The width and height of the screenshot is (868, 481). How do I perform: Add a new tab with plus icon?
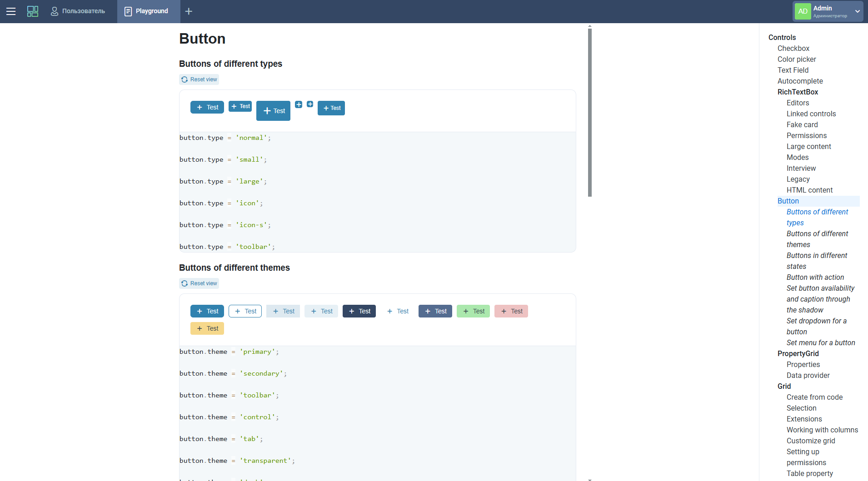[189, 11]
